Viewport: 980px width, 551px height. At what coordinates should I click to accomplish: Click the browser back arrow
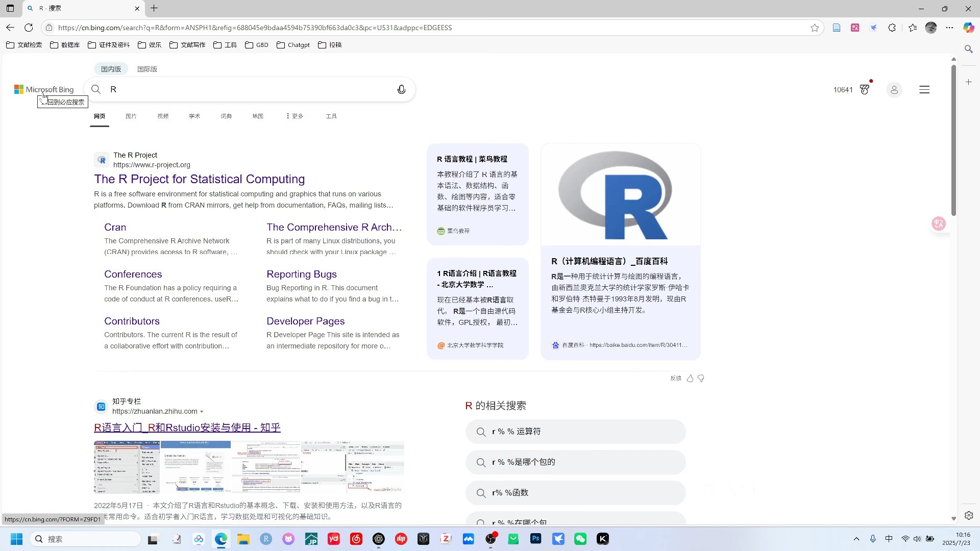coord(10,28)
